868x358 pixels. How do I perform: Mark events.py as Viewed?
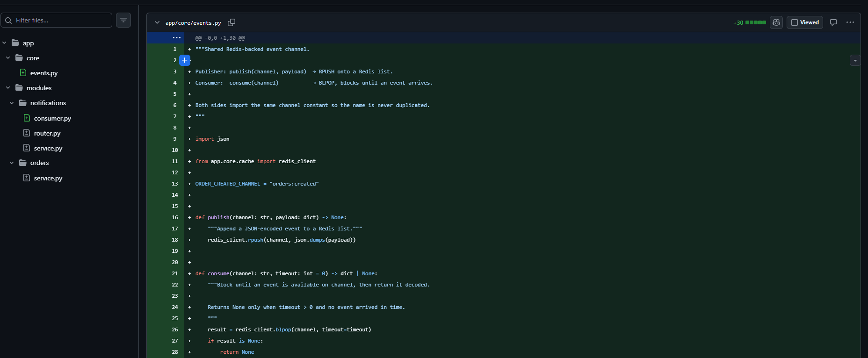click(x=805, y=22)
